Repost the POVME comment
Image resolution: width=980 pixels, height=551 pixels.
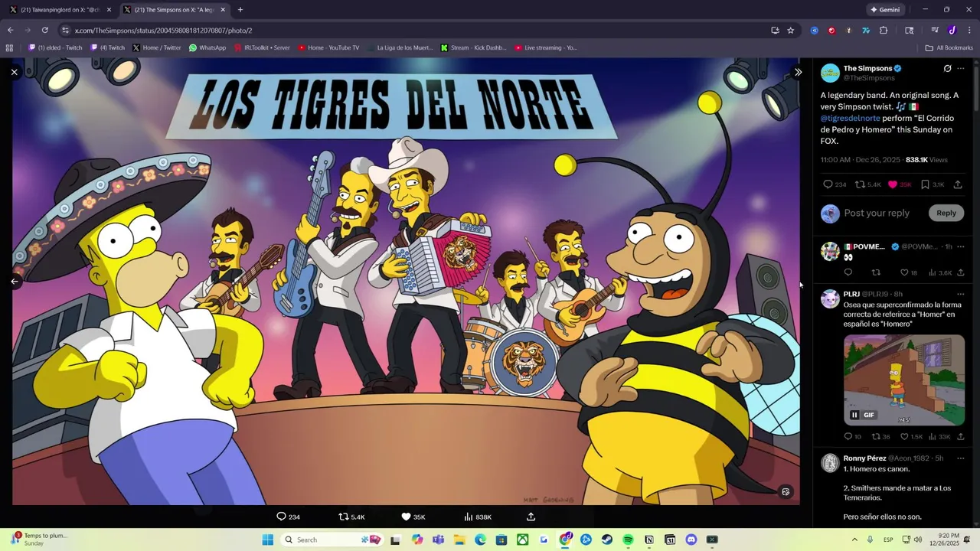pos(876,272)
